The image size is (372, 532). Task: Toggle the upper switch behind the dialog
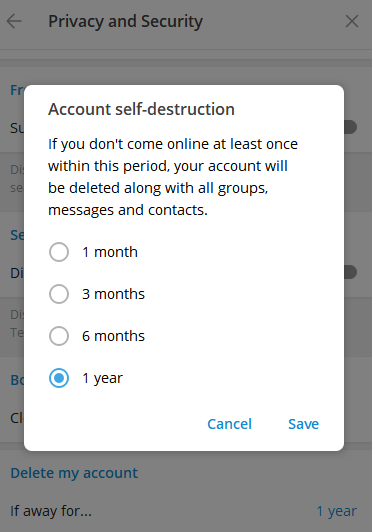(x=351, y=127)
